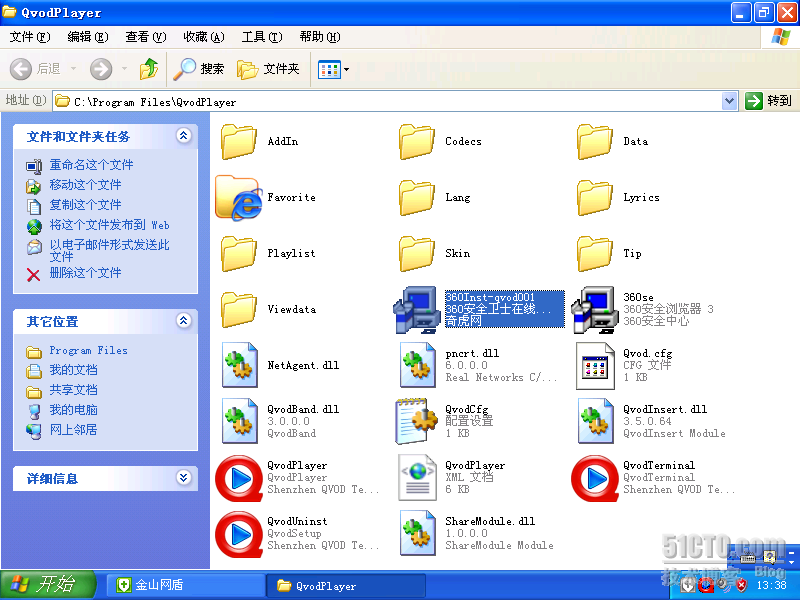Go to Program Files in other places

pyautogui.click(x=88, y=351)
